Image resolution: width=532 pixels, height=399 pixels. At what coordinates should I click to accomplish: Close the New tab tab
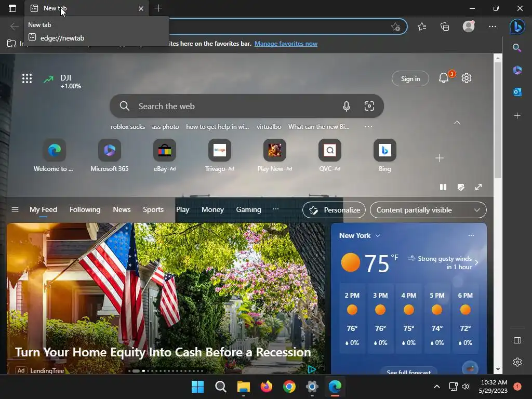[141, 8]
